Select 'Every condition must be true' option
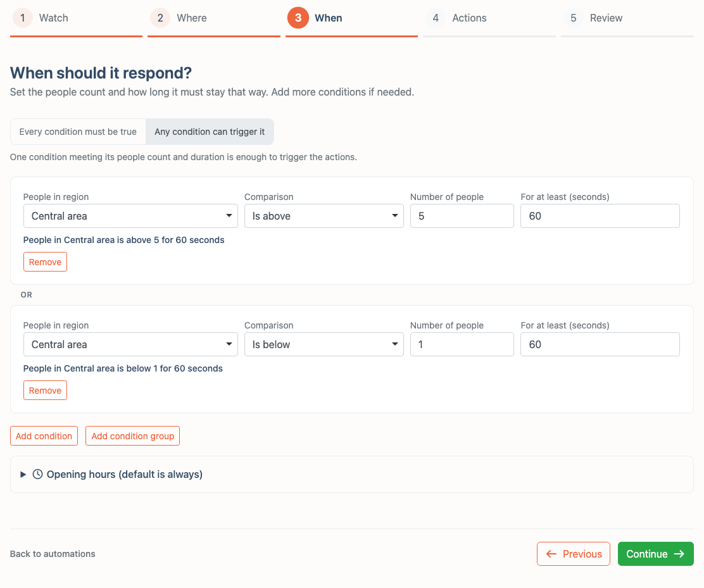Viewport: 704px width, 588px height. (78, 132)
